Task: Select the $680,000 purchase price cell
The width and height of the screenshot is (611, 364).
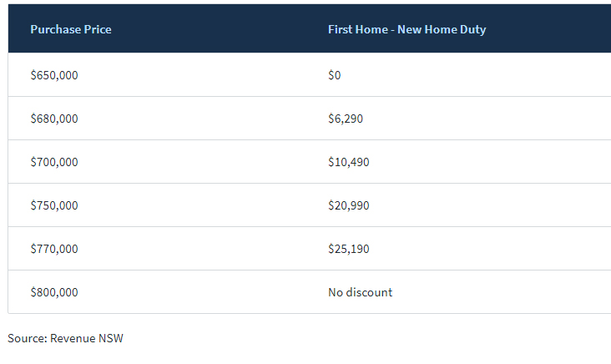Action: [x=54, y=119]
